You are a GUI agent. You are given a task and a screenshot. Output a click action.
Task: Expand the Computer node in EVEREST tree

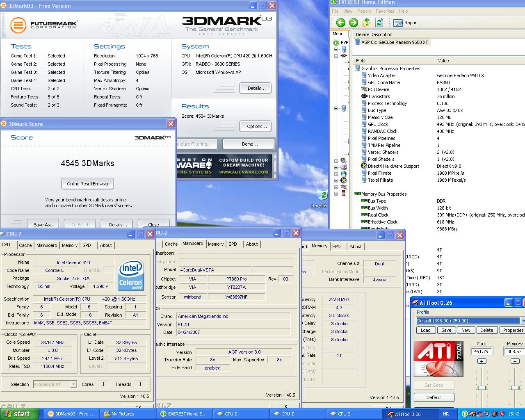(336, 49)
